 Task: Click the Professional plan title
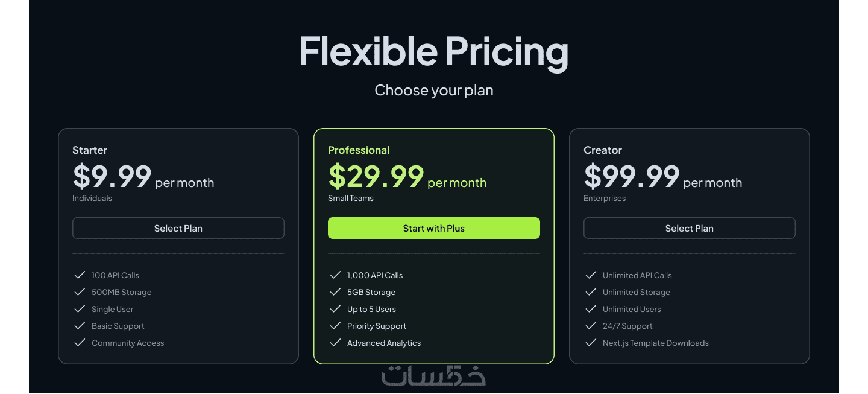(359, 150)
